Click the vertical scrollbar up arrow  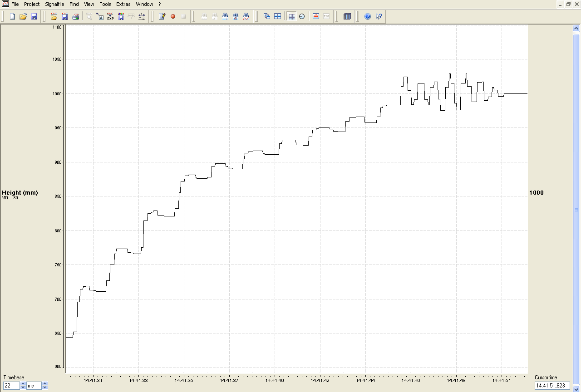pos(576,28)
